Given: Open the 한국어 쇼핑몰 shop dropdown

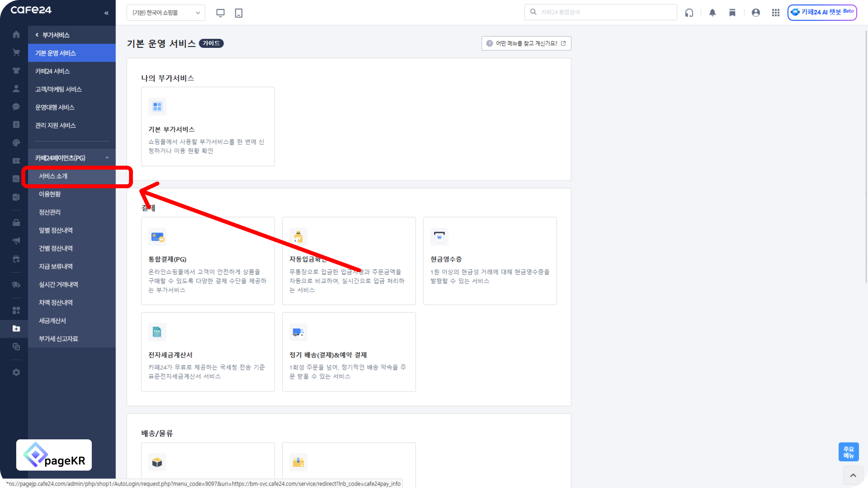Looking at the screenshot, I should point(166,13).
